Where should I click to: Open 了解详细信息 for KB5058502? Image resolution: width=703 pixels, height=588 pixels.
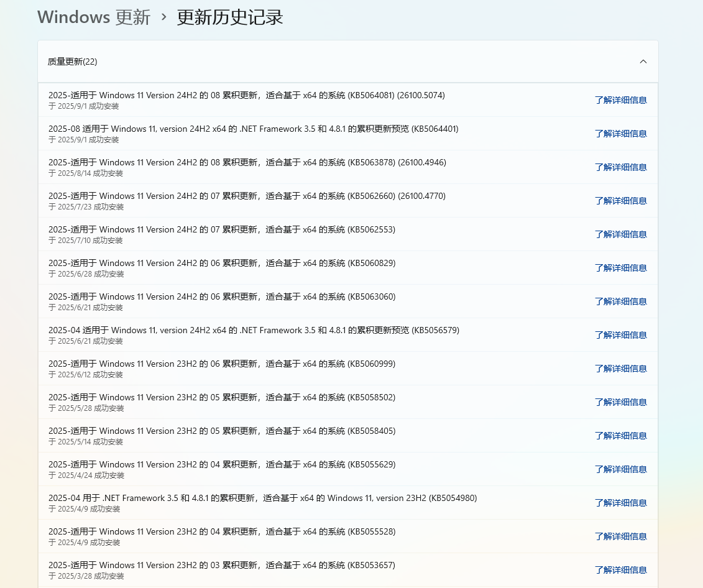[620, 402]
